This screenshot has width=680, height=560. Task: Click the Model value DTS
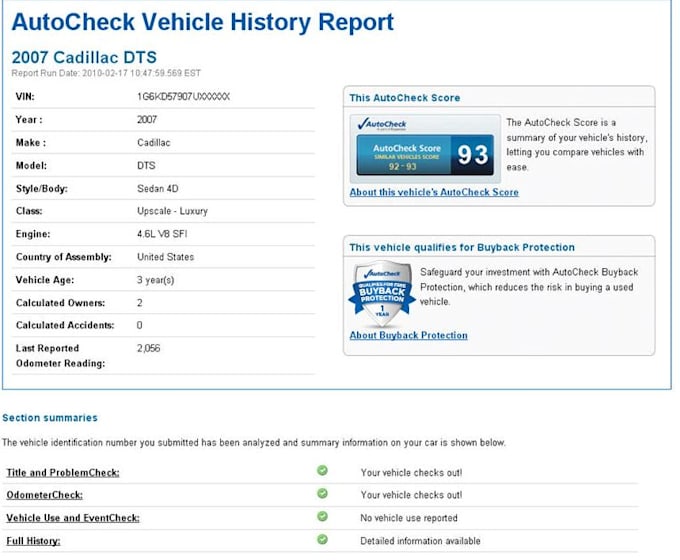tap(146, 166)
